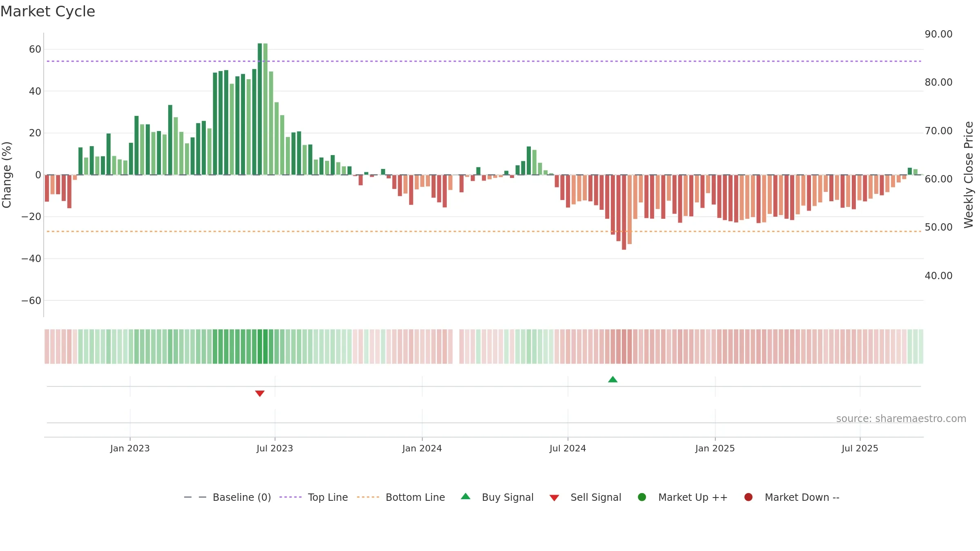The width and height of the screenshot is (980, 551).
Task: Click the 70.00 right-axis value
Action: 938,131
